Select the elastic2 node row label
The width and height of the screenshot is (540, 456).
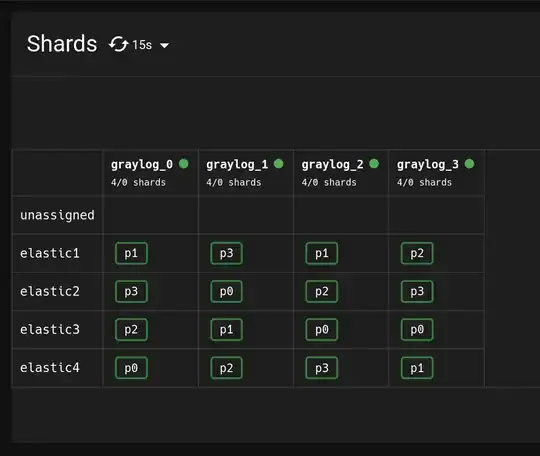pos(50,292)
